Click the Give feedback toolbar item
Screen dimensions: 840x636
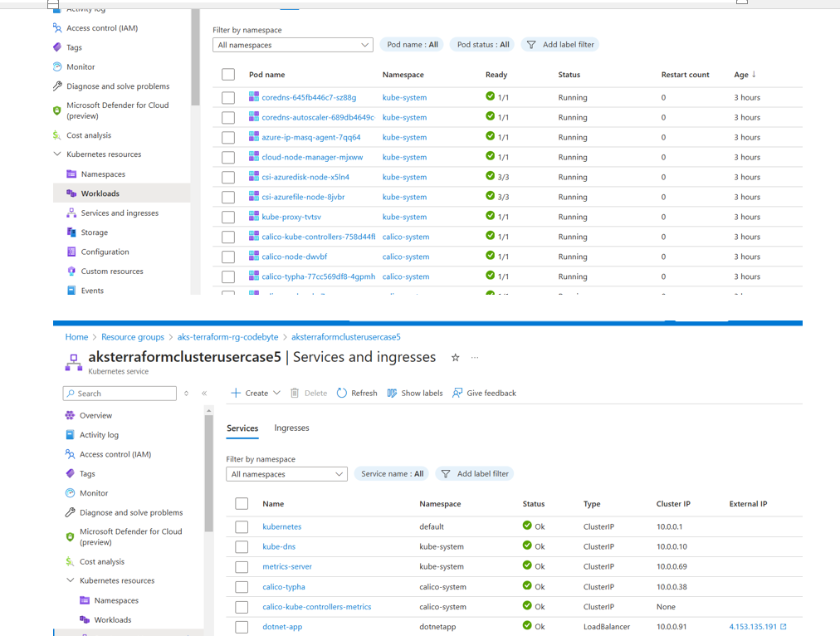coord(484,393)
